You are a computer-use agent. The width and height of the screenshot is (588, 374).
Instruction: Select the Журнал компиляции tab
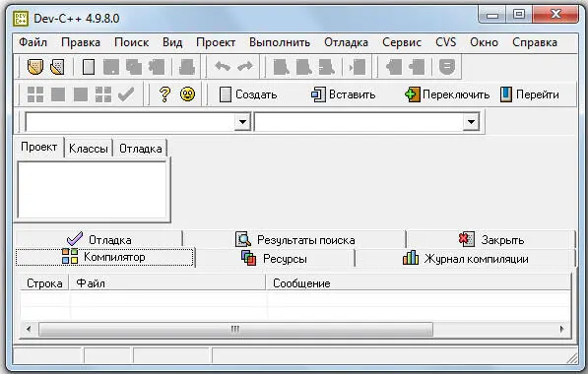[x=465, y=259]
